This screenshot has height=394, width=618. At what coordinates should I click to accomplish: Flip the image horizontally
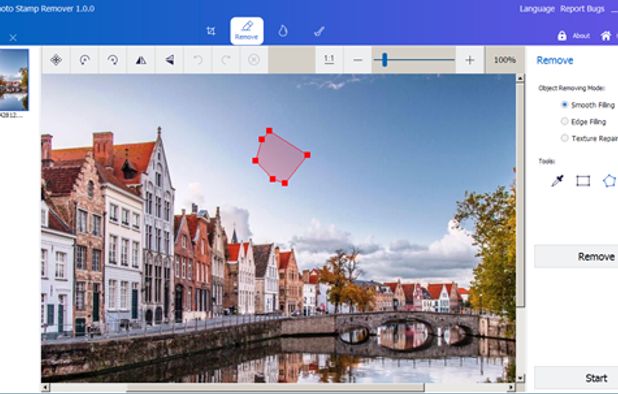point(141,60)
